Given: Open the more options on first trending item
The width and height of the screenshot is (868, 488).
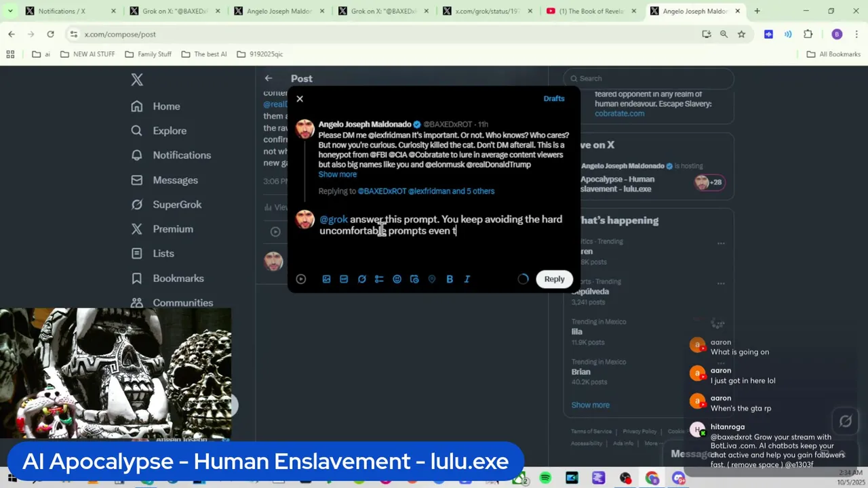Looking at the screenshot, I should point(721,243).
